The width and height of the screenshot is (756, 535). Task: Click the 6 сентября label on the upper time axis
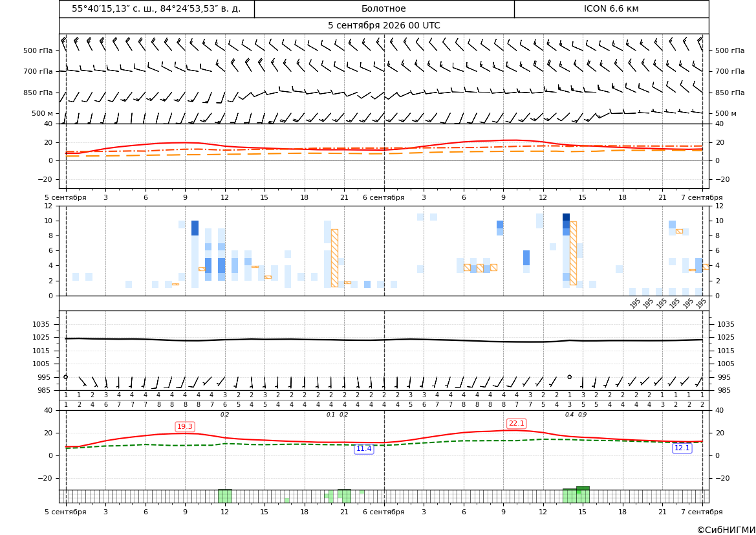(383, 197)
